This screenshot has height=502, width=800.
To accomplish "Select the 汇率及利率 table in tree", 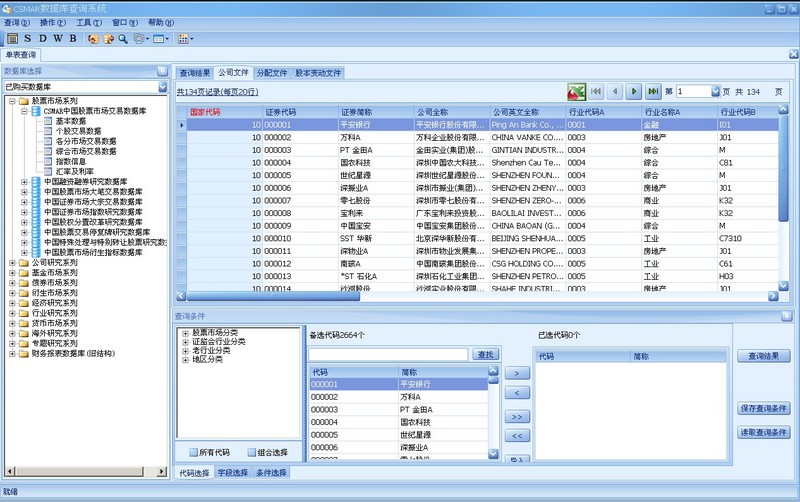I will point(74,171).
